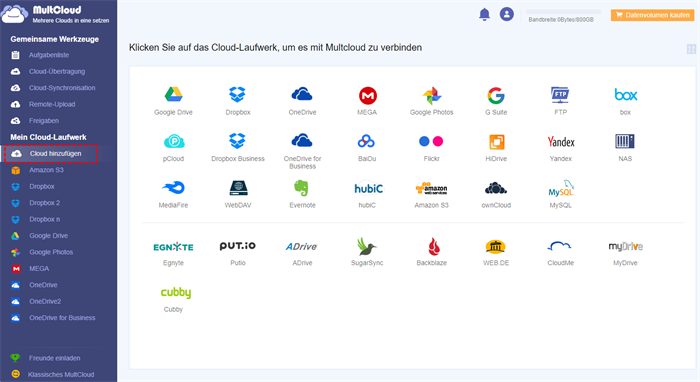Connect the pCloud drive icon
The image size is (700, 382).
[x=174, y=141]
